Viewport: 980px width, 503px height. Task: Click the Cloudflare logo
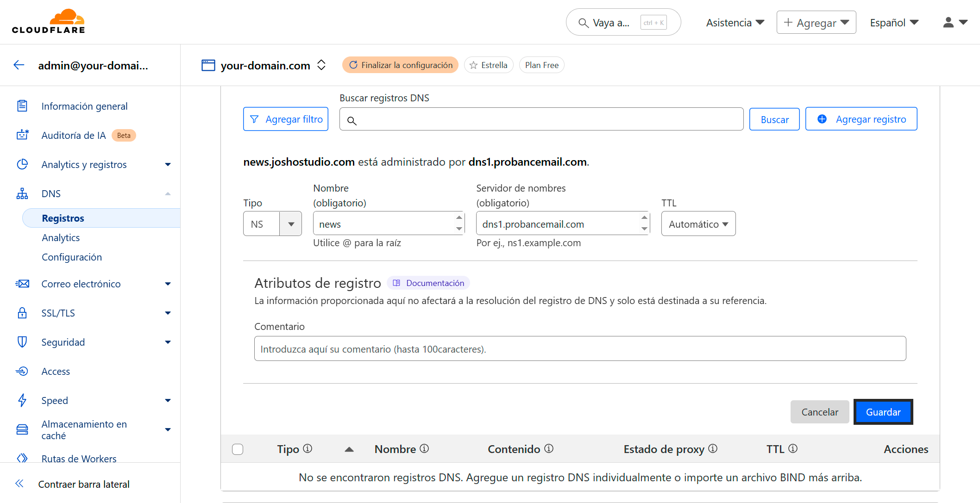49,21
